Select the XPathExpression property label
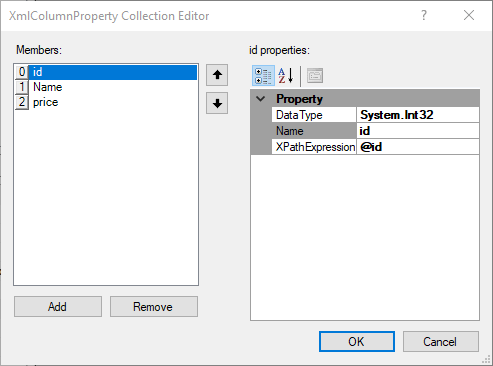This screenshot has height=366, width=493. point(314,147)
